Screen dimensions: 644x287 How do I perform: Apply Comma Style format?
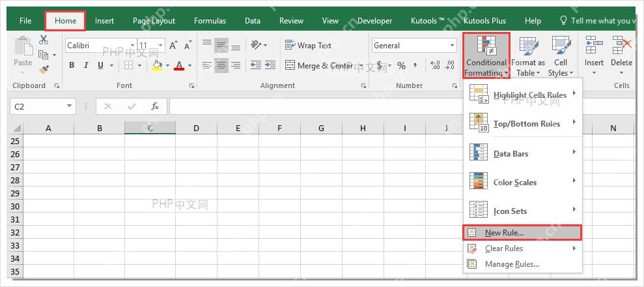point(415,65)
